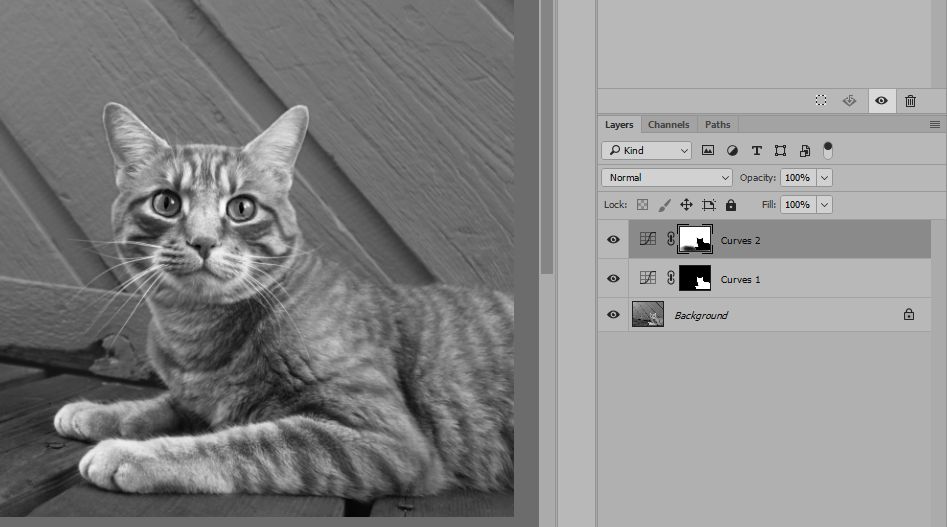Click the Curves 2 mask link icon
Screen dimensions: 947x527
pos(670,239)
